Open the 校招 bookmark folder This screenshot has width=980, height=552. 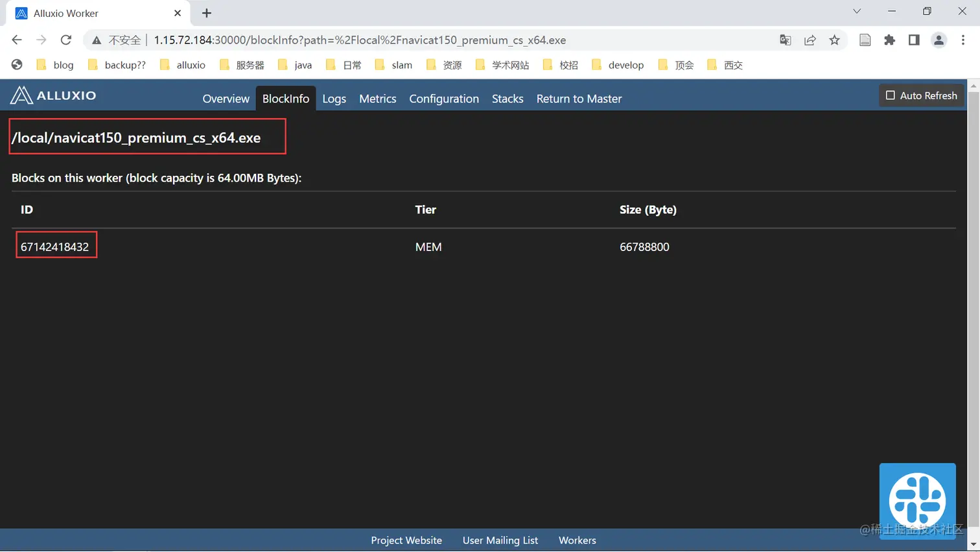point(561,65)
